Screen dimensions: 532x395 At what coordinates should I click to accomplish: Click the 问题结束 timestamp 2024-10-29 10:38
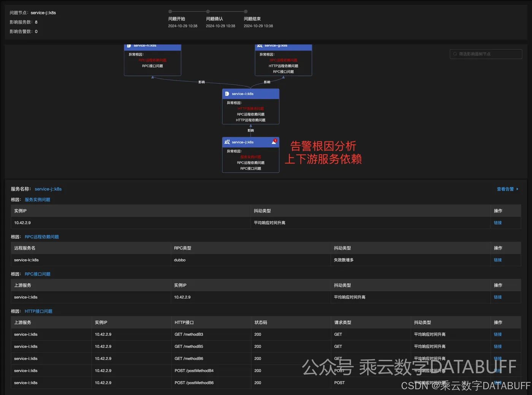click(x=258, y=26)
